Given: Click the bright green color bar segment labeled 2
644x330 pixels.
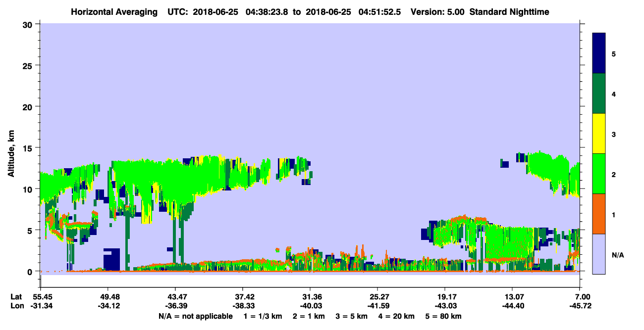Looking at the screenshot, I should coord(599,173).
